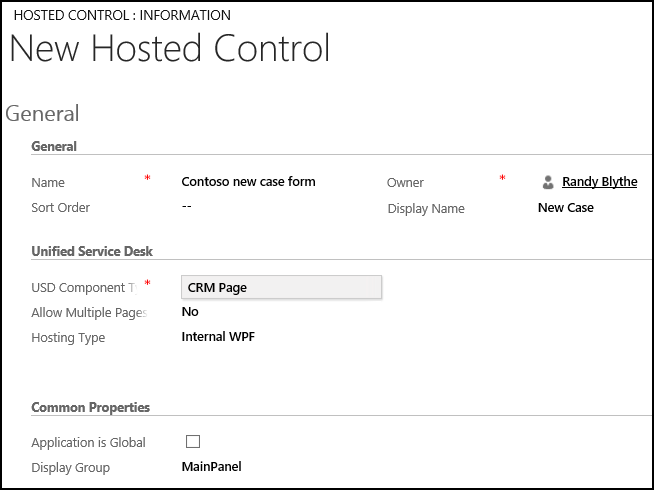The image size is (654, 490).
Task: Click the Display Name label
Action: 426,209
